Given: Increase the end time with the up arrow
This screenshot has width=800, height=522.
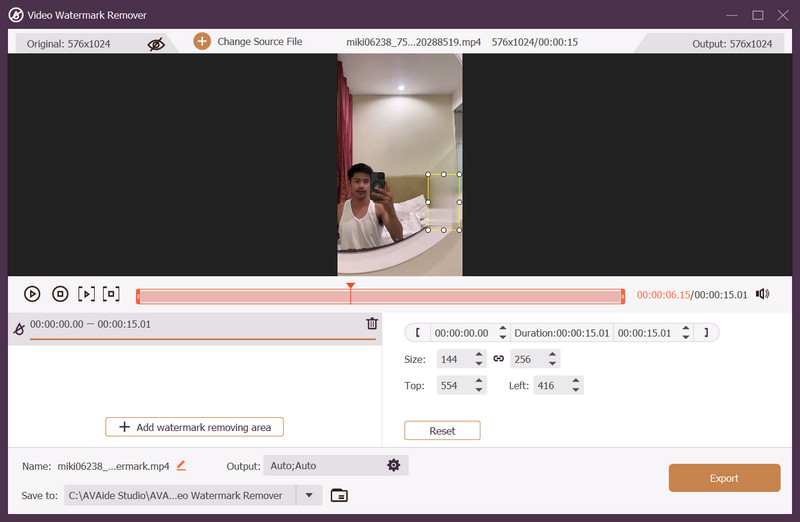Looking at the screenshot, I should pyautogui.click(x=686, y=329).
